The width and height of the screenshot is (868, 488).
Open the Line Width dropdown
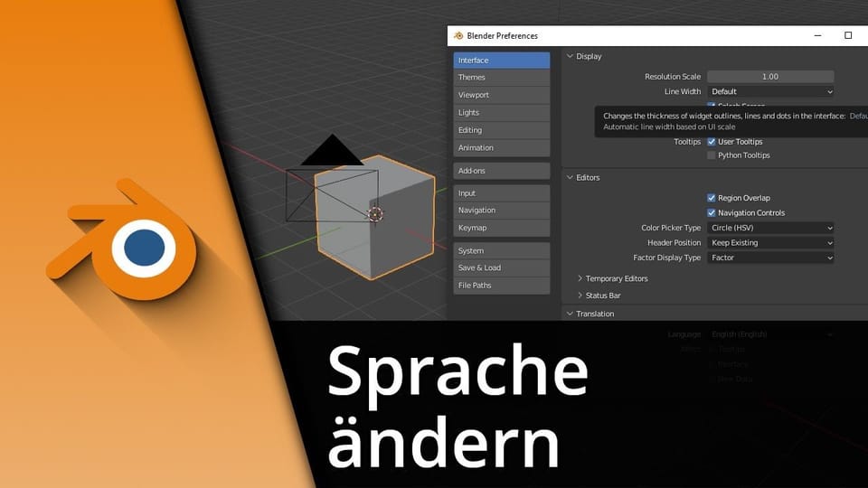click(x=770, y=92)
